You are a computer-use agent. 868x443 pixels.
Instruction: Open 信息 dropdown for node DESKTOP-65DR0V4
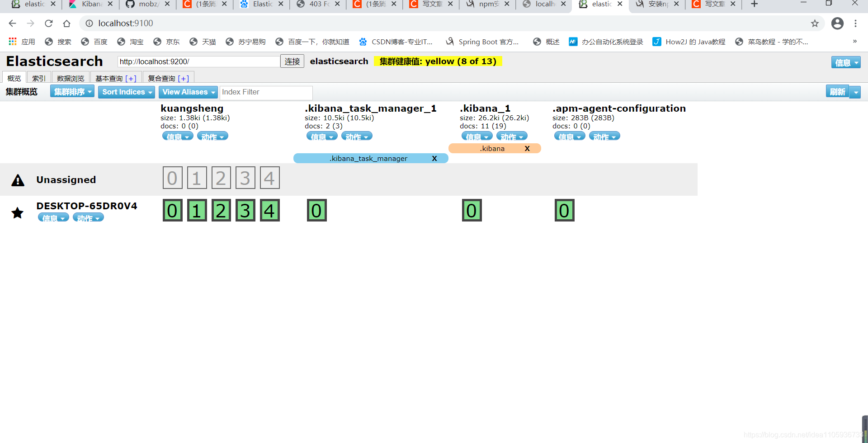pyautogui.click(x=53, y=217)
